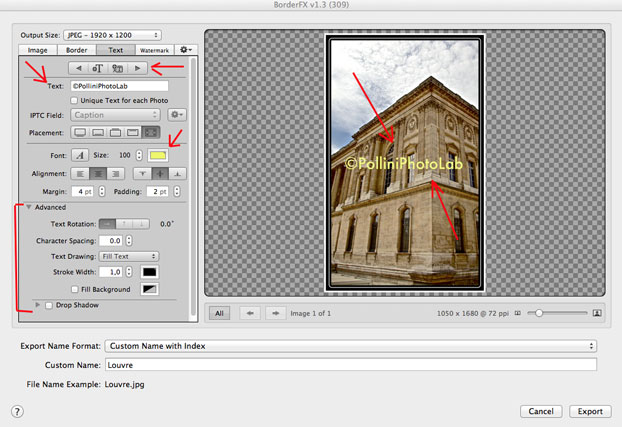The image size is (622, 427).
Task: Expand the Drop Shadow section
Action: [38, 305]
